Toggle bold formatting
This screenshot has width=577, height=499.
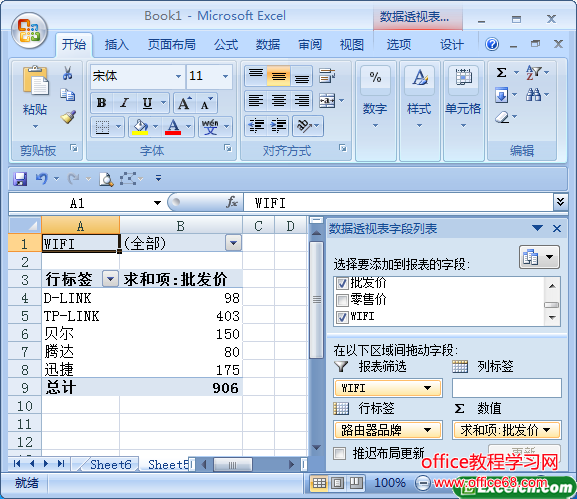[x=102, y=103]
